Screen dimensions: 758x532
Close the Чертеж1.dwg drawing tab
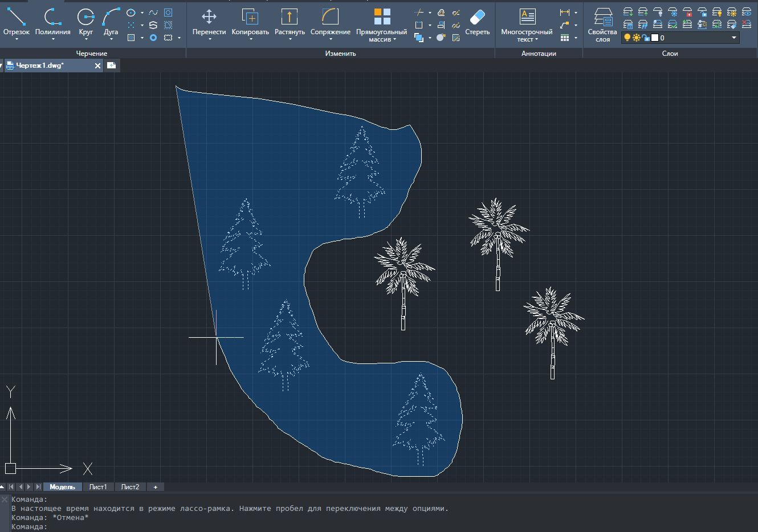click(97, 66)
